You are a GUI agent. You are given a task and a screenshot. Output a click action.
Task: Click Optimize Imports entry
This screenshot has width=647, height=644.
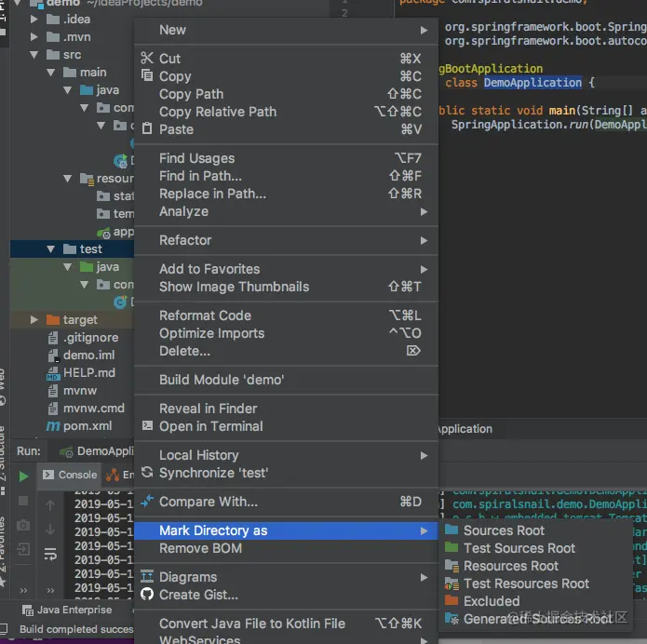(x=286, y=333)
